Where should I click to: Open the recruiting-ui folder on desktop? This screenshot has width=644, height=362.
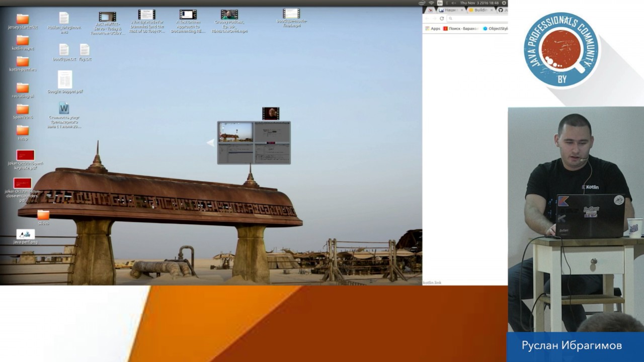[x=23, y=88]
